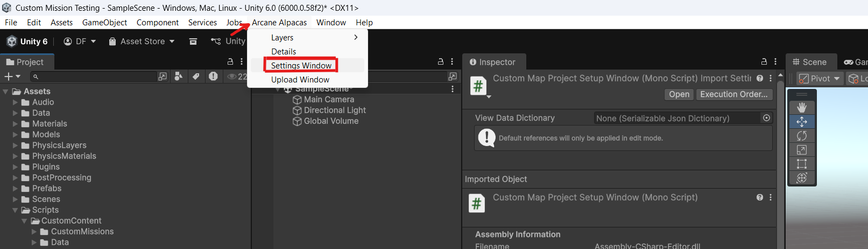The width and height of the screenshot is (868, 249).
Task: Open Import Settings preset options menu
Action: pyautogui.click(x=771, y=78)
